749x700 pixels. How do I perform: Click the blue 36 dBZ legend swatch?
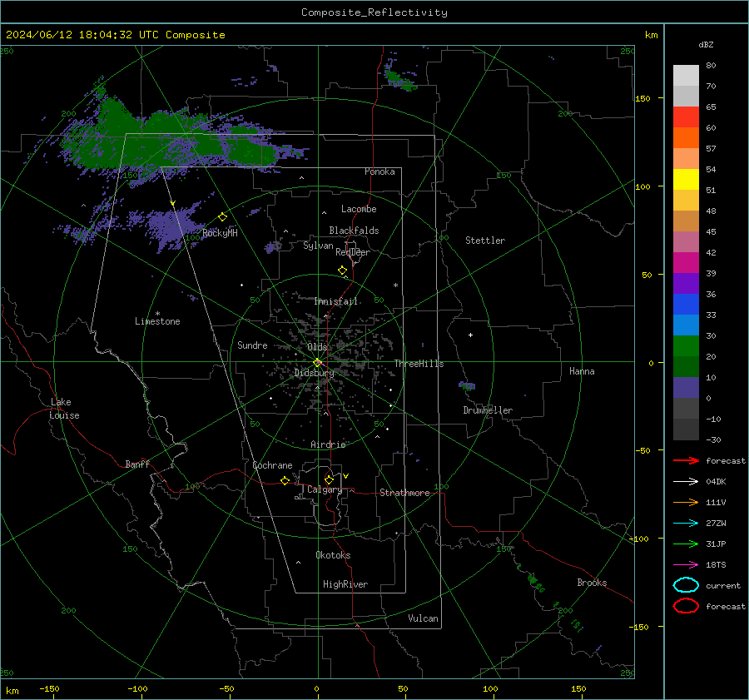click(686, 305)
